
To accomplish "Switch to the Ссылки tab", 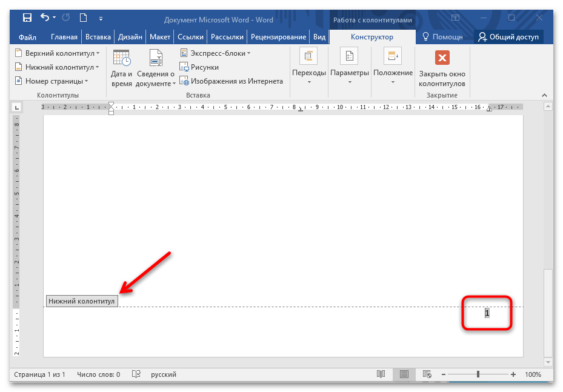I will (x=190, y=37).
